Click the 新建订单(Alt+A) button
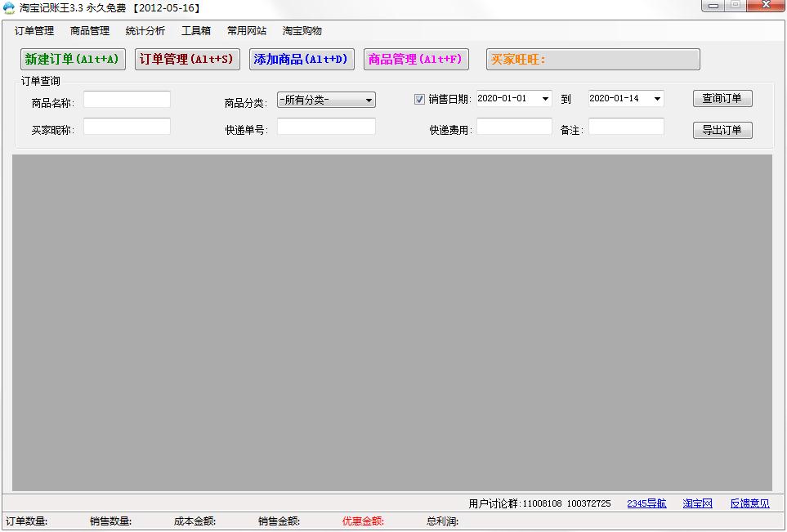 point(73,59)
